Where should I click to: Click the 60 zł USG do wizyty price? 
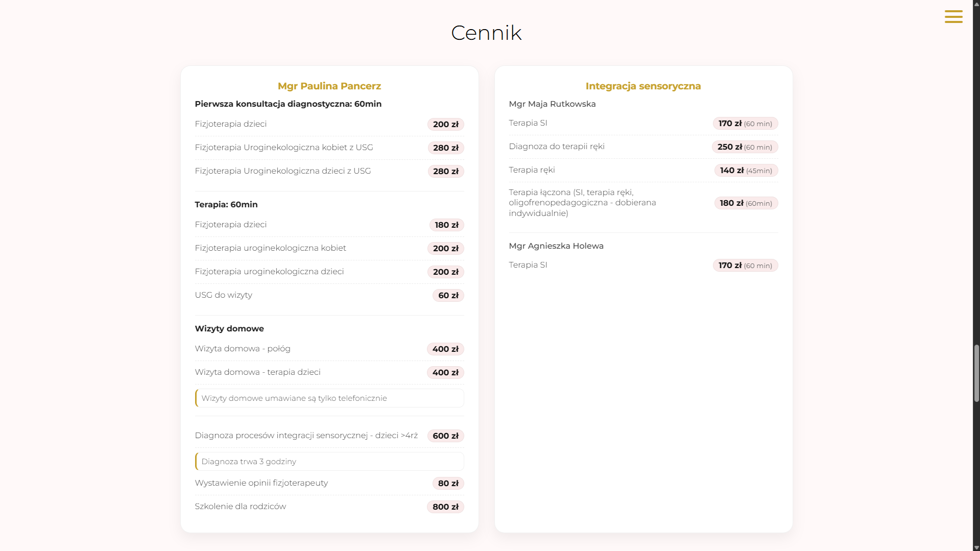[448, 295]
